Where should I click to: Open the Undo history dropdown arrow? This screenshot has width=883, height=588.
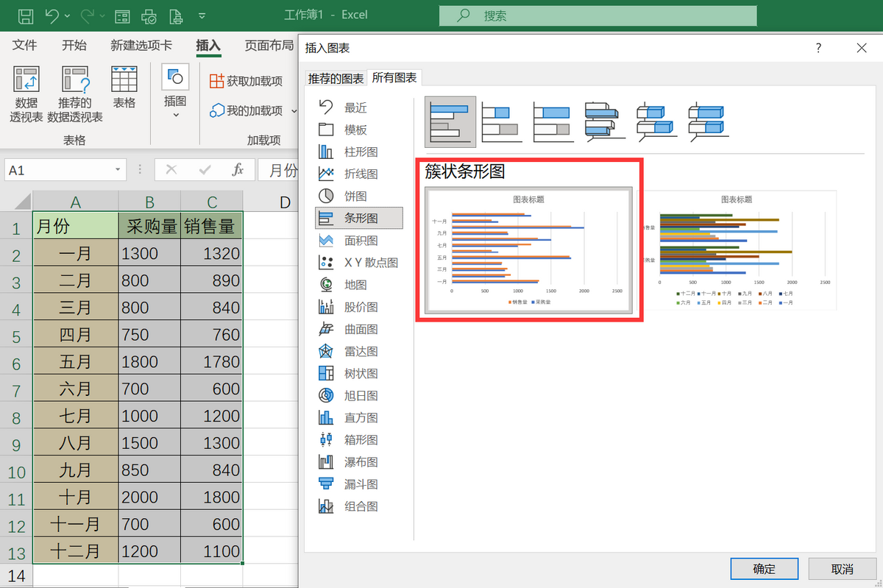(68, 15)
